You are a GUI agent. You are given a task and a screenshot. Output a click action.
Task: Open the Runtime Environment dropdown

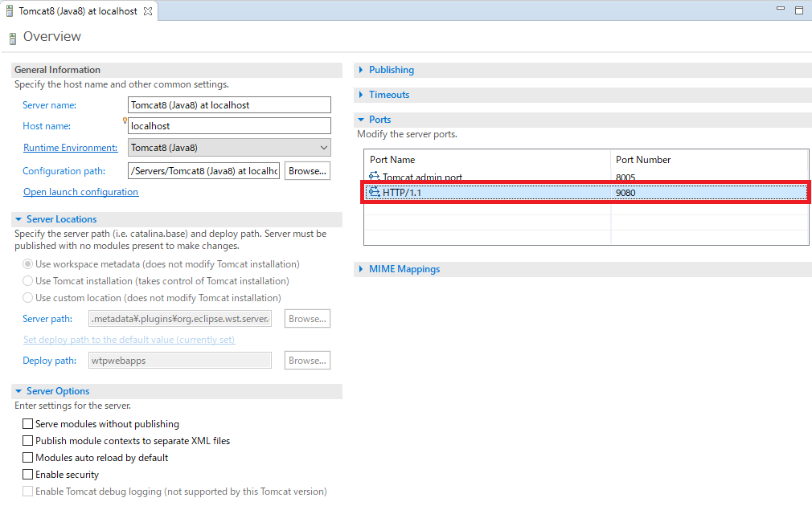322,148
